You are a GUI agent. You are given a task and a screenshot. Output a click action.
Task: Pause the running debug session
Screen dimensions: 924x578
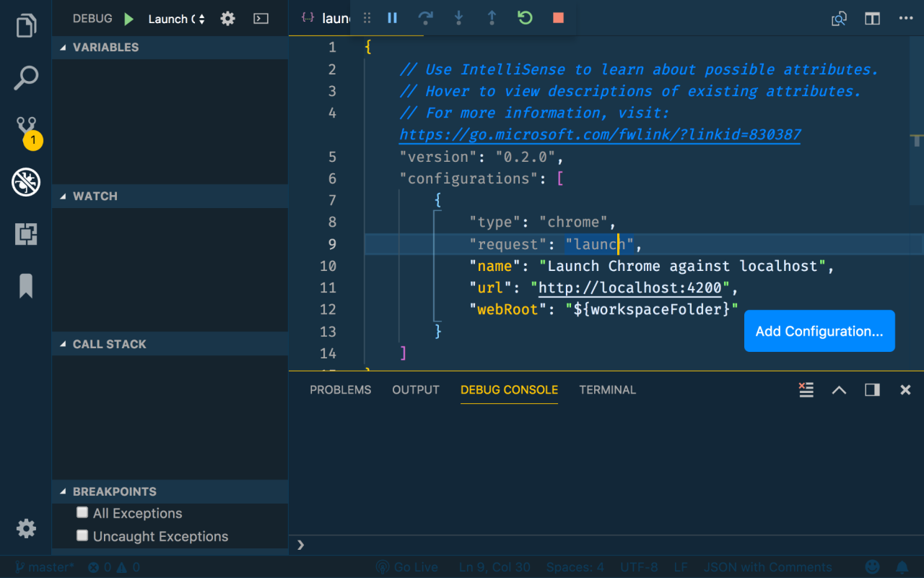(x=392, y=18)
